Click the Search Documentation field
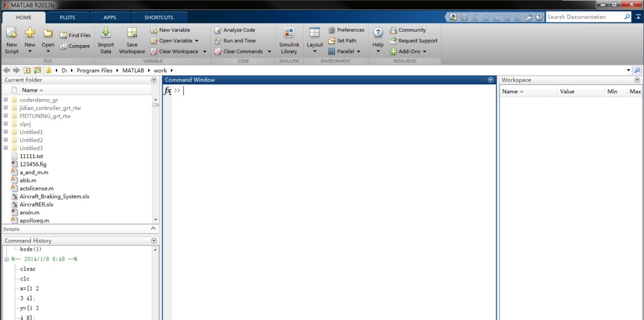 click(x=585, y=17)
